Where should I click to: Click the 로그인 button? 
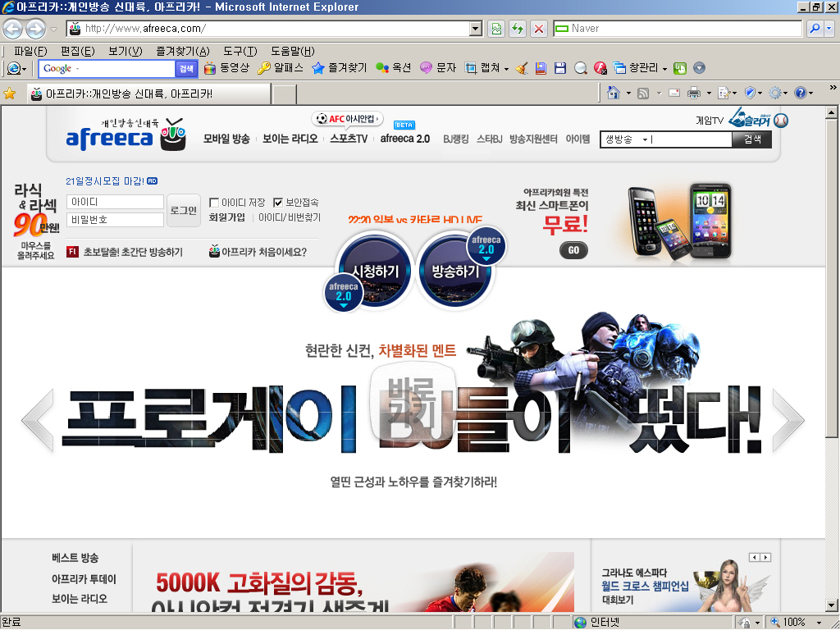(x=183, y=211)
